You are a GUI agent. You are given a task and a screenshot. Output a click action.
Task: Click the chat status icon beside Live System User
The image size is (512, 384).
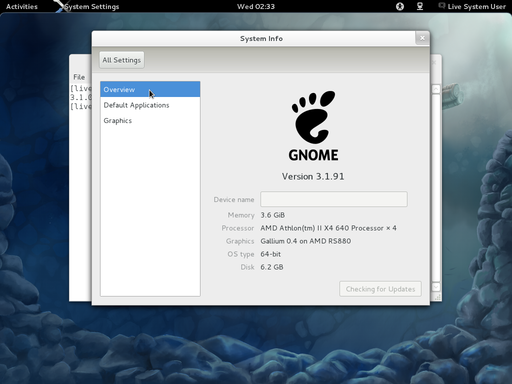pos(442,6)
